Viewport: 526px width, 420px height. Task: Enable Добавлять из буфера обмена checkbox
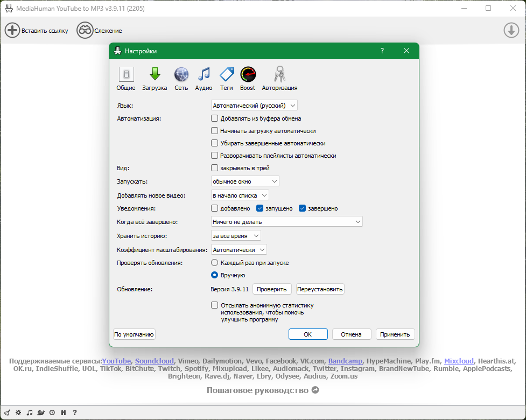pyautogui.click(x=214, y=118)
